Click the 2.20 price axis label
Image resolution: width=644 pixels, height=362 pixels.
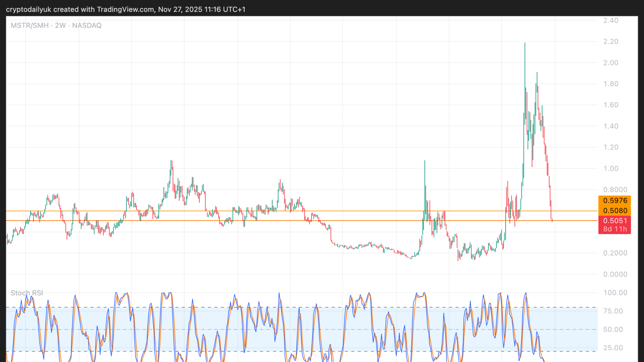(610, 42)
